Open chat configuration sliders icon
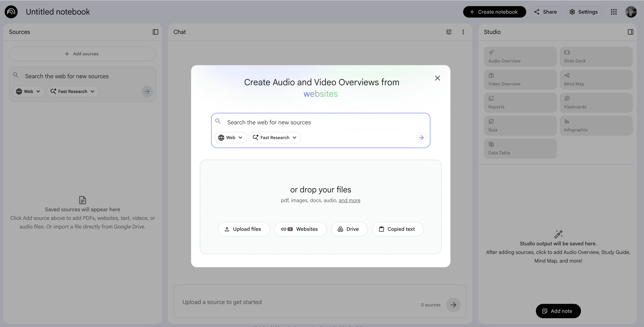This screenshot has width=644, height=327. point(449,32)
